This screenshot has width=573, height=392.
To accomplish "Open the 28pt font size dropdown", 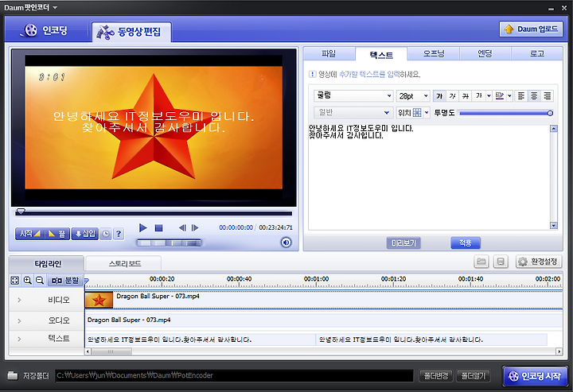I will coord(413,95).
